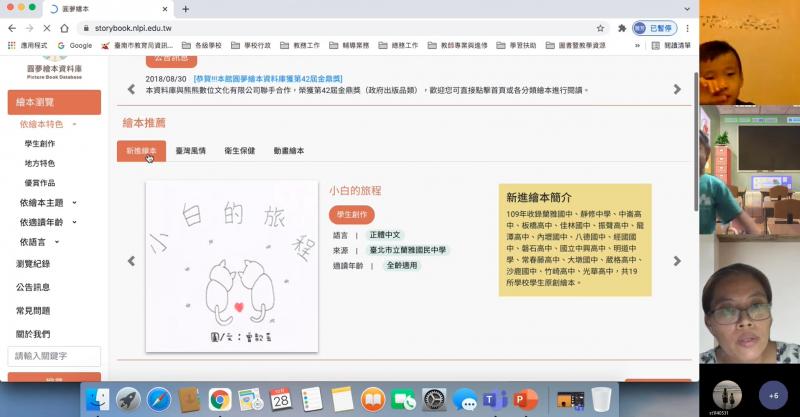Open Books app from the dock
The height and width of the screenshot is (417, 800).
tap(373, 399)
